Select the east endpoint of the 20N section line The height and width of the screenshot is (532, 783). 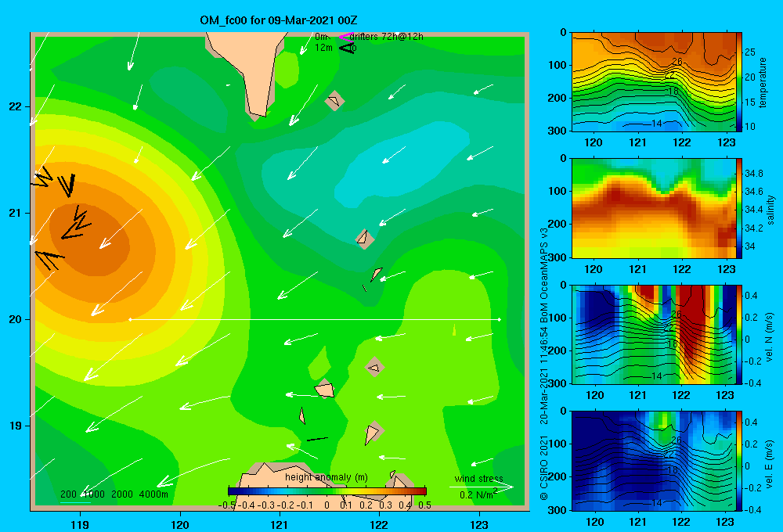coord(499,319)
